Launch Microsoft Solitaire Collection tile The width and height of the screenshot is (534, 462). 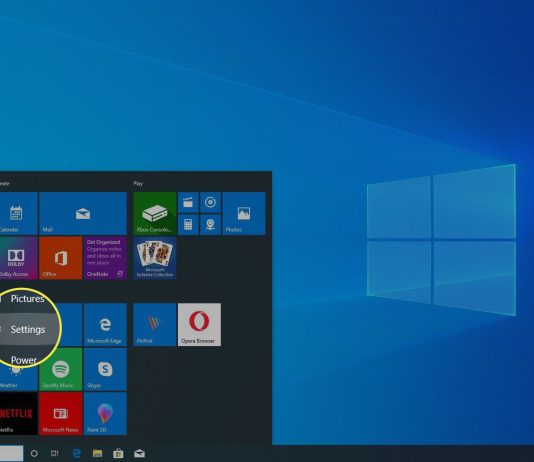point(155,258)
